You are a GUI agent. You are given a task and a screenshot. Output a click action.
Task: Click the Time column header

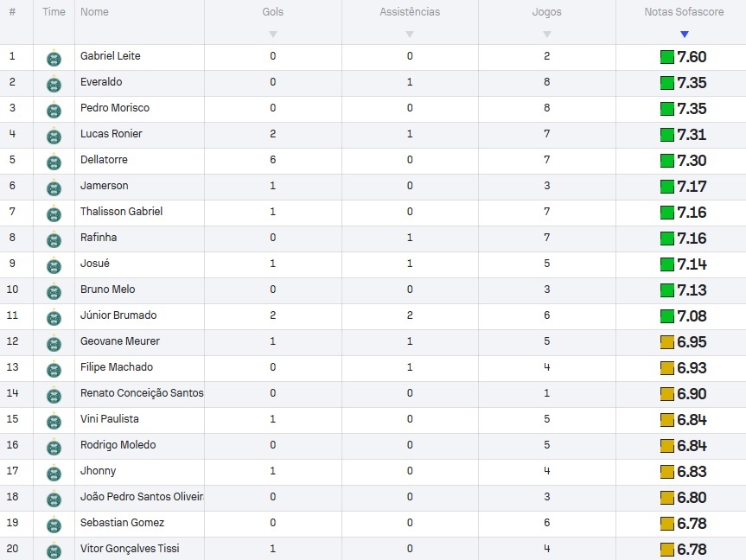54,12
